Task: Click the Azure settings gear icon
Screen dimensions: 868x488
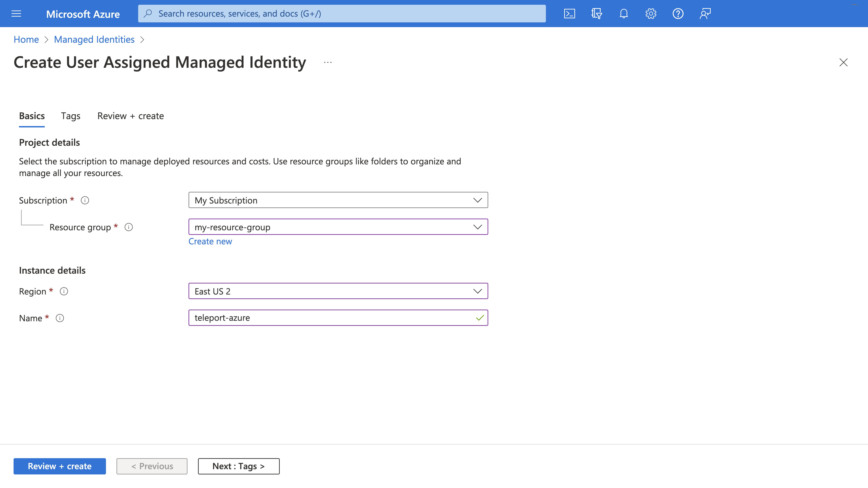Action: [651, 13]
